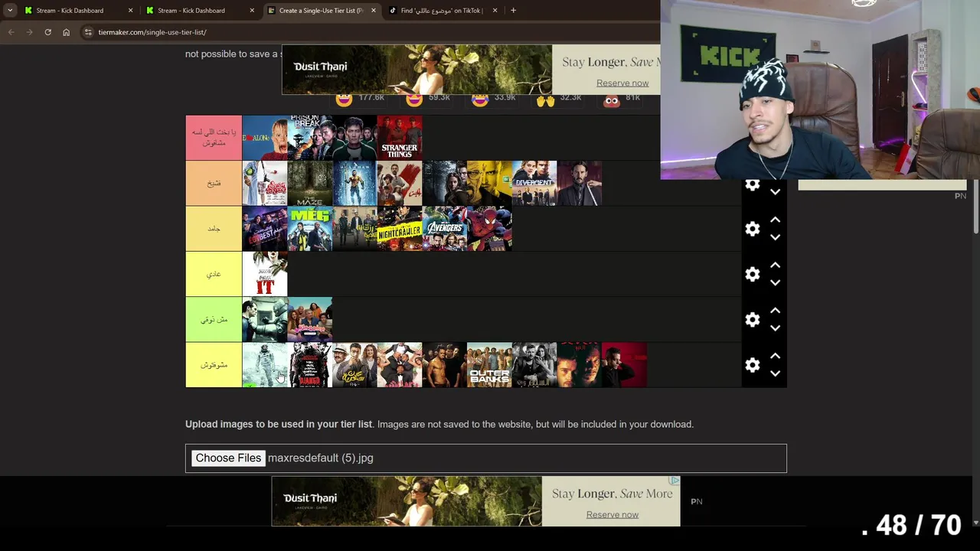980x551 pixels.
Task: Select the Interstellar astronaut poster
Action: [x=265, y=365]
